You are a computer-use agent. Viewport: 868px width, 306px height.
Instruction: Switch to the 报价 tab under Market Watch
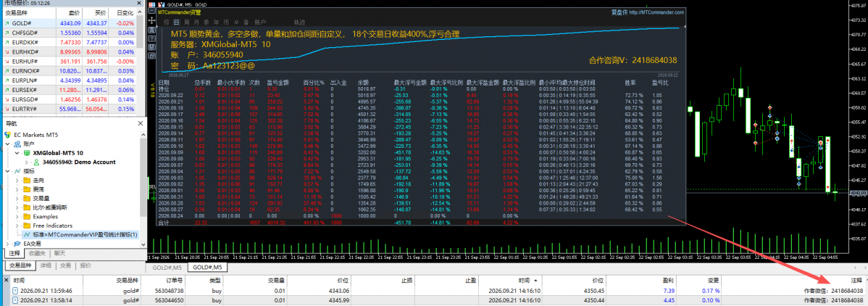(x=85, y=265)
